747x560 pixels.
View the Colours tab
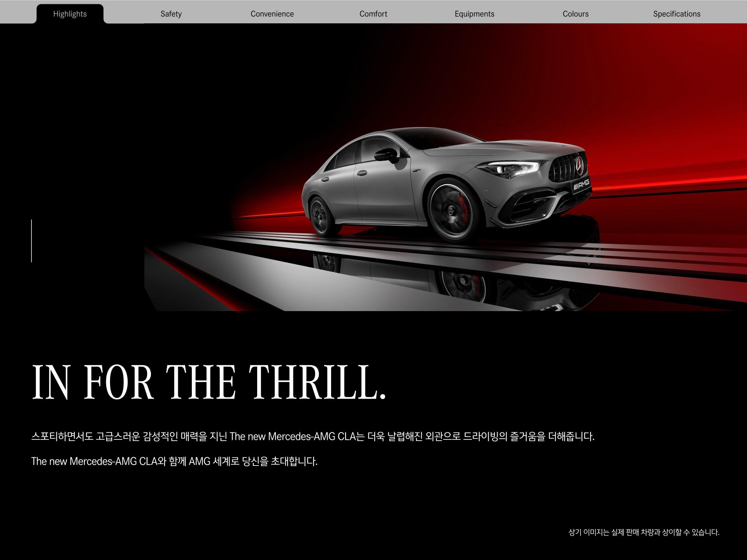(x=576, y=14)
